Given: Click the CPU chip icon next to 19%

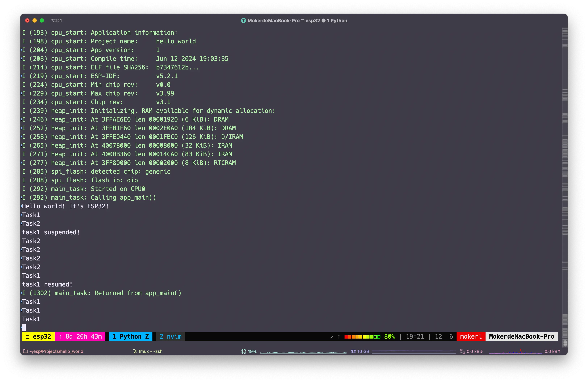Looking at the screenshot, I should [x=244, y=351].
